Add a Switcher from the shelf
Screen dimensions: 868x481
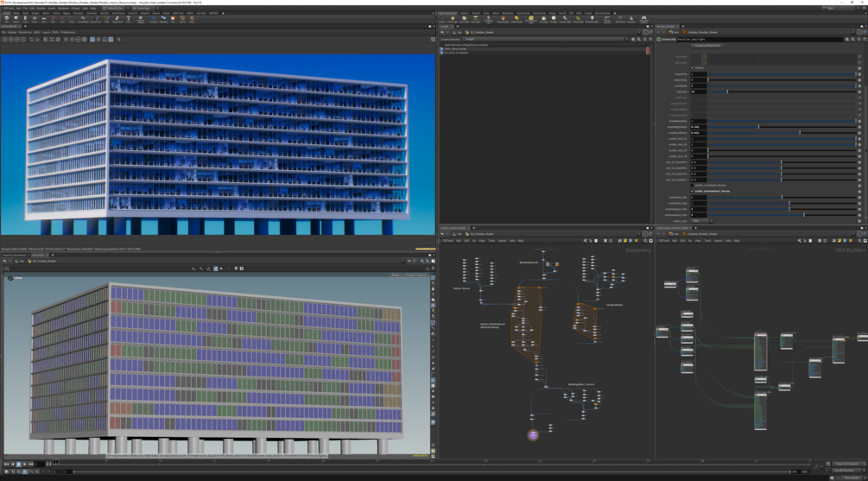[631, 19]
